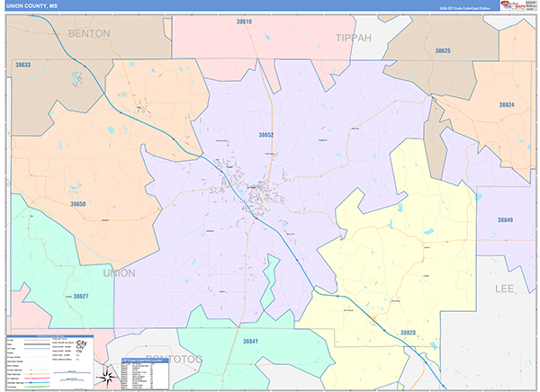Viewport: 540px width, 392px height.
Task: Click the UNION county label
Action: click(x=119, y=273)
